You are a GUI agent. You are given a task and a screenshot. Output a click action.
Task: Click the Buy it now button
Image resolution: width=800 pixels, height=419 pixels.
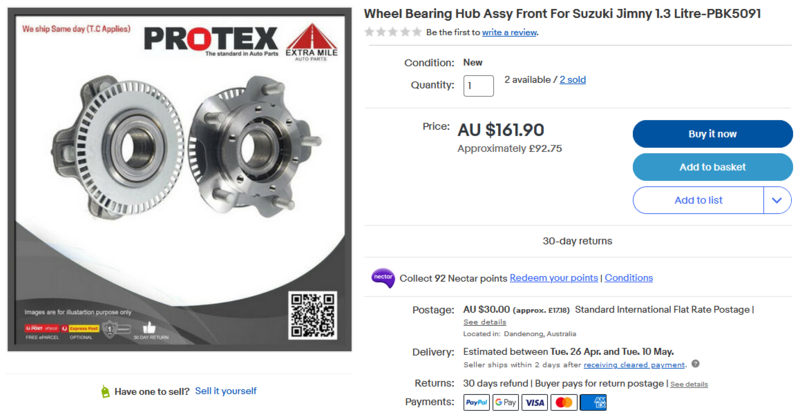coord(713,134)
